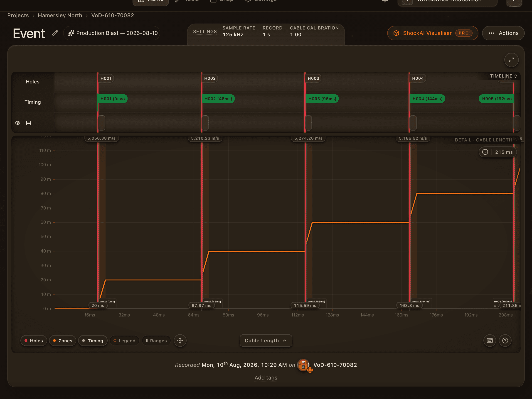532x399 pixels.
Task: Click the VoD-610-70082 breadcrumb
Action: [113, 15]
